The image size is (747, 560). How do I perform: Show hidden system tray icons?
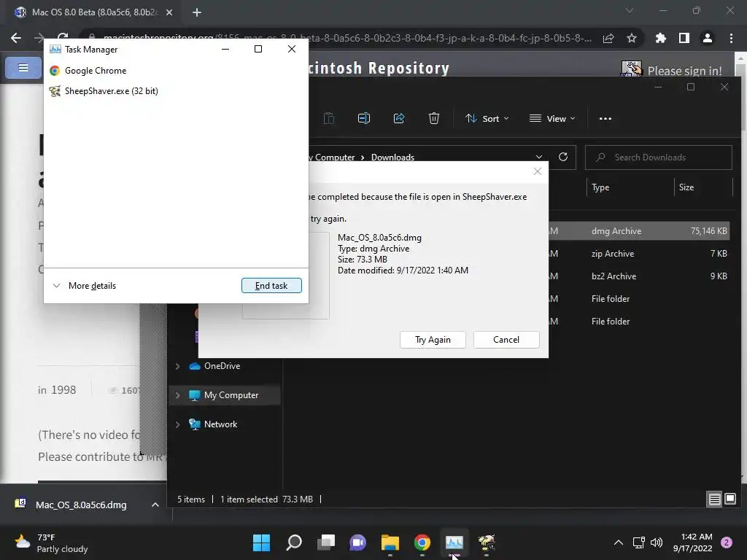pos(619,542)
